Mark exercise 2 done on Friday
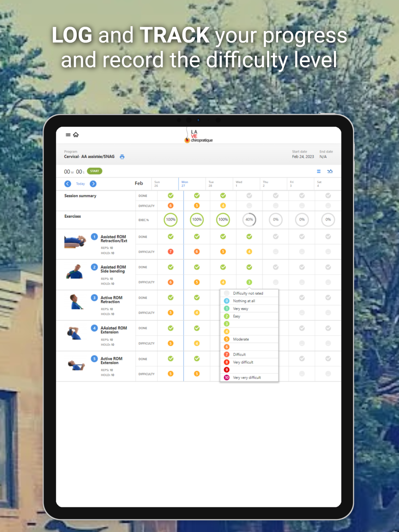The width and height of the screenshot is (399, 532). pos(302,267)
